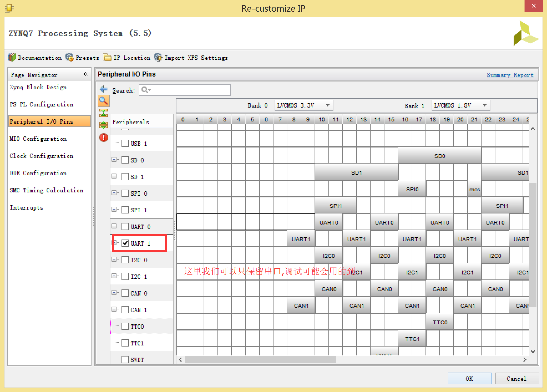Check the USB 1 checkbox
Screen dimensions: 547x392
pyautogui.click(x=125, y=143)
